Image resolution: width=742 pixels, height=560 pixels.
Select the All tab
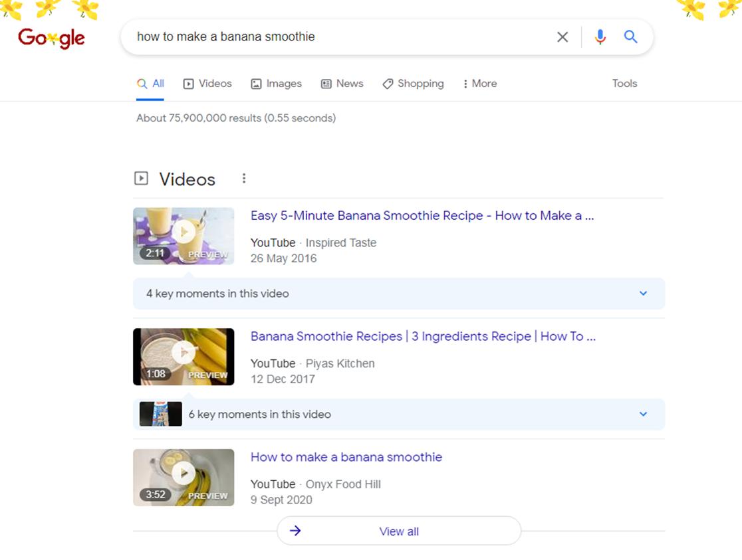tap(150, 84)
